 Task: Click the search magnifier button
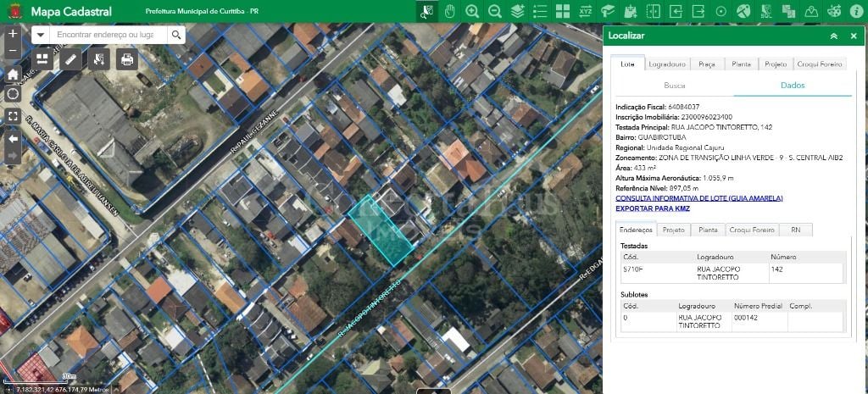pos(176,35)
